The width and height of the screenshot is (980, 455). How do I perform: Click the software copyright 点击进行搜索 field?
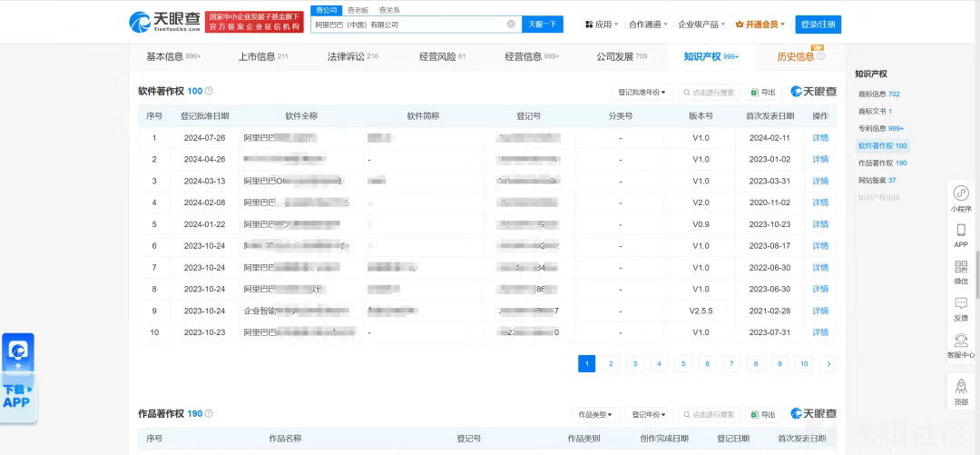tap(710, 92)
